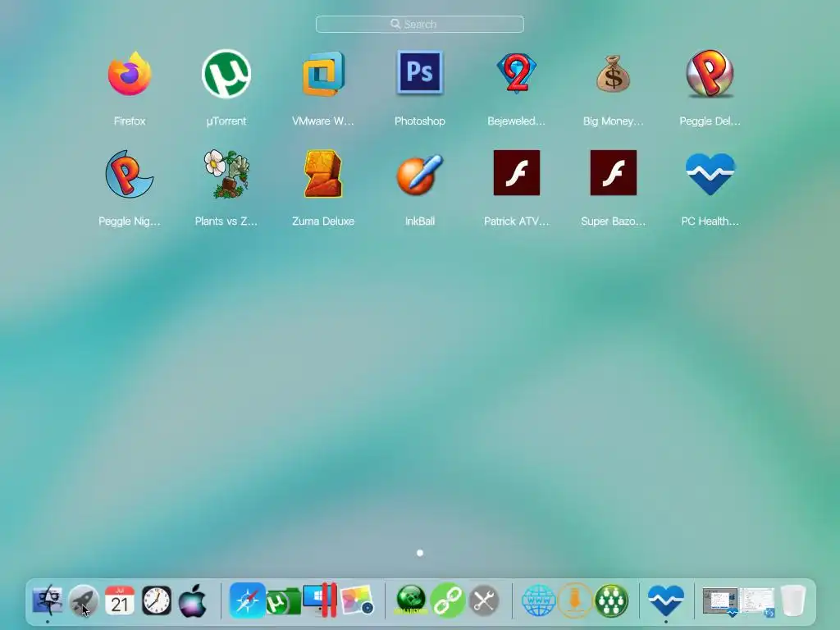Viewport: 840px width, 630px height.
Task: Open the orange download arrow dock icon
Action: pos(575,600)
